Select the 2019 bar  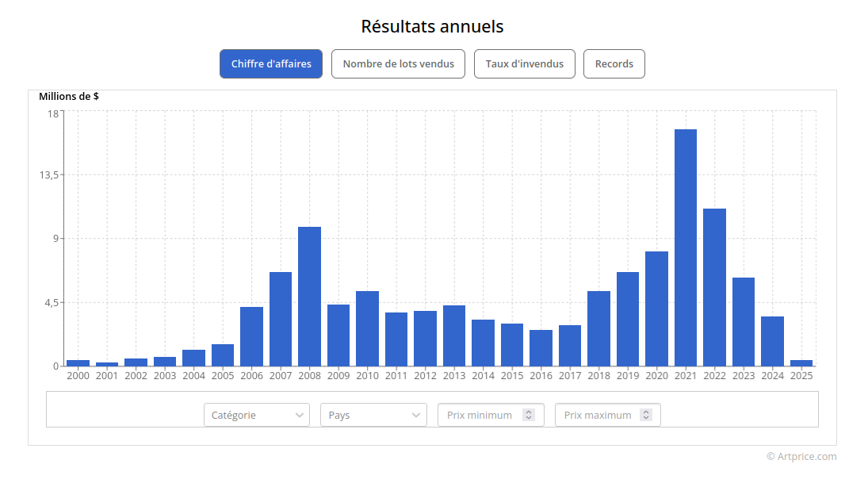click(628, 319)
